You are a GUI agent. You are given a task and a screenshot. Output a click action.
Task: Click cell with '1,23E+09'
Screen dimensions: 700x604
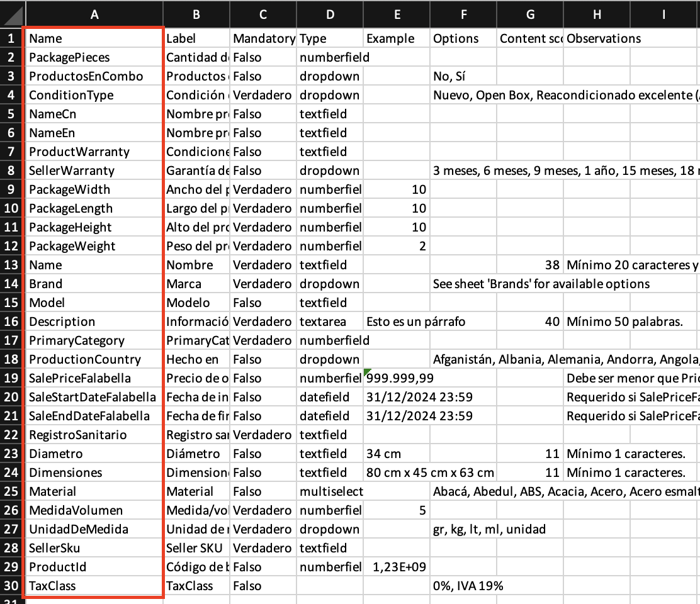[x=397, y=567]
